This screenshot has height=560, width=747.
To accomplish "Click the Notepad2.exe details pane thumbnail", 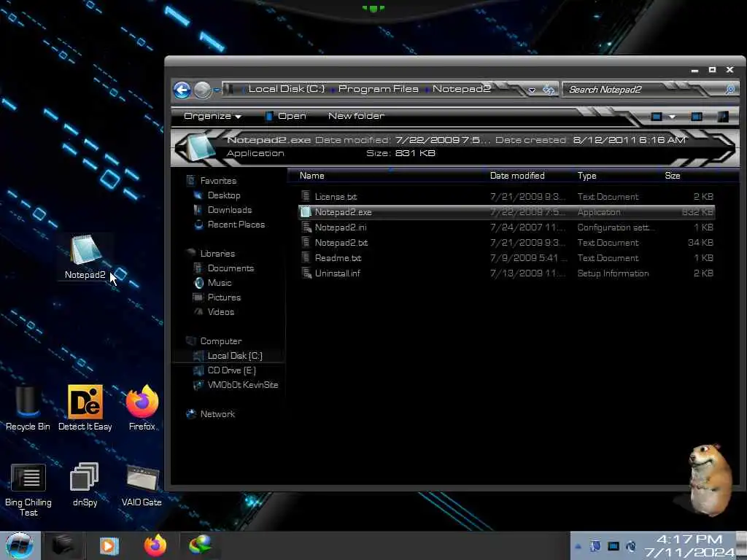I will pyautogui.click(x=200, y=147).
